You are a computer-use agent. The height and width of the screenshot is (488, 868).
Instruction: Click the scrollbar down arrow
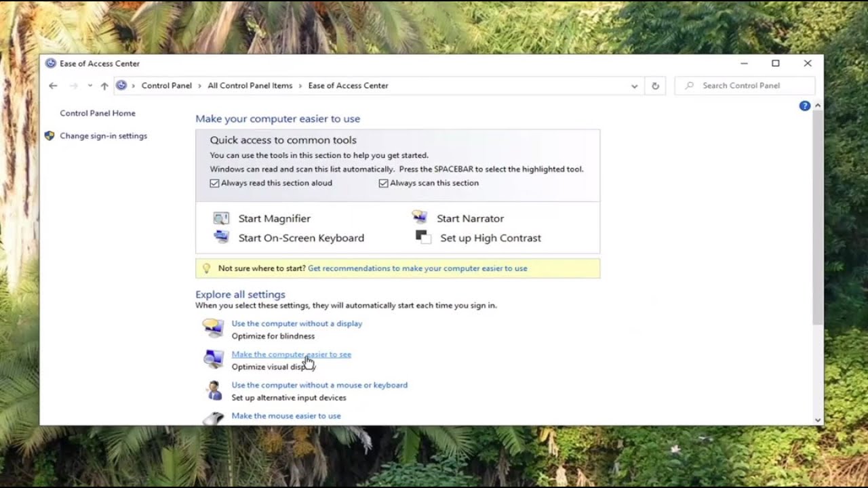tap(818, 420)
